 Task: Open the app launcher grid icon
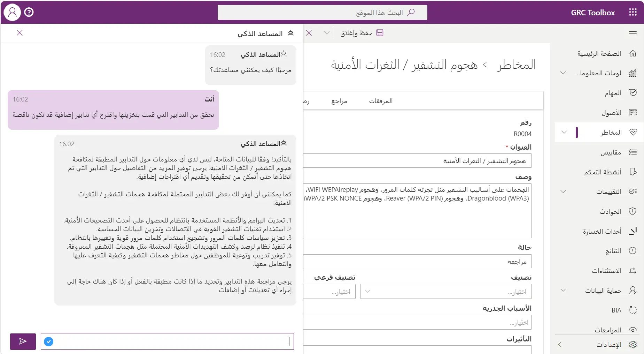click(x=633, y=13)
